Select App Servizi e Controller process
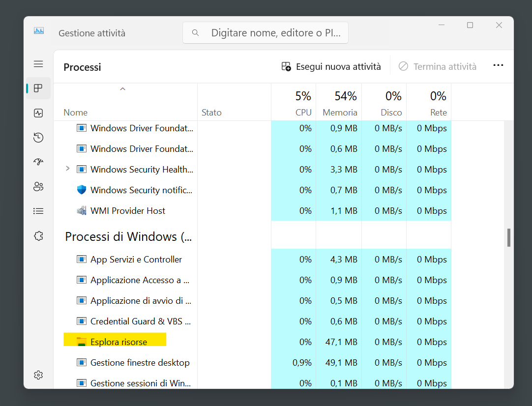This screenshot has height=406, width=532. (x=136, y=260)
